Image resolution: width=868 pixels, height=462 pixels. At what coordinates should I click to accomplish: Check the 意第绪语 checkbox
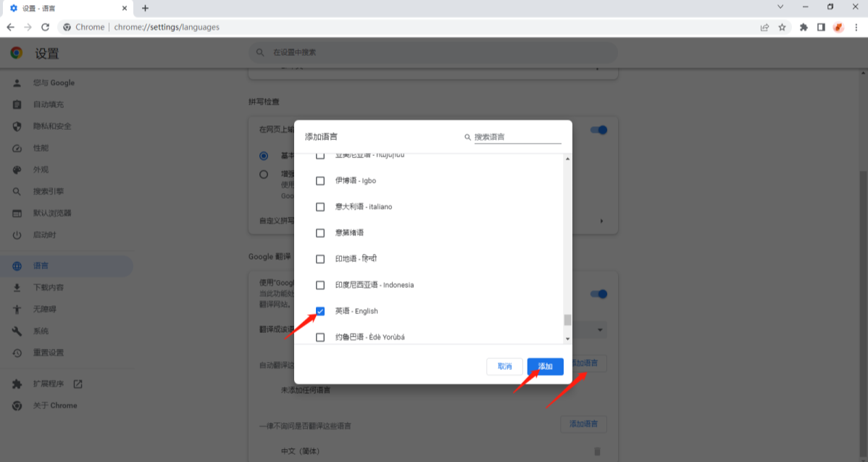pyautogui.click(x=320, y=233)
